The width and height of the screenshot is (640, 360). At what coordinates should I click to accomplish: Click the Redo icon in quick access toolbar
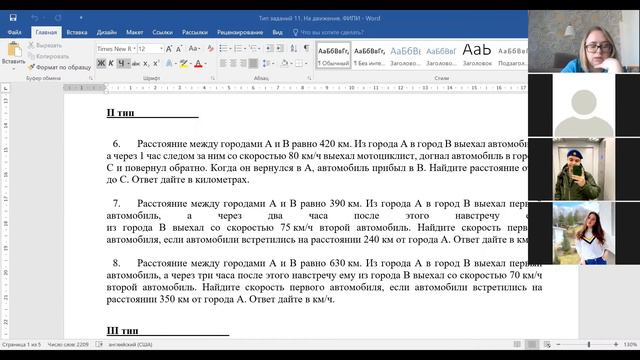click(x=58, y=18)
